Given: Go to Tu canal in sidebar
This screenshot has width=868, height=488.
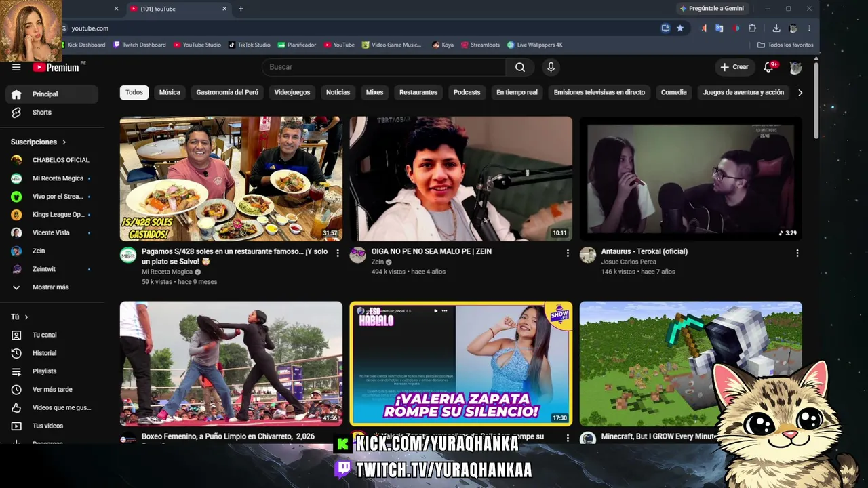Looking at the screenshot, I should pos(52,335).
